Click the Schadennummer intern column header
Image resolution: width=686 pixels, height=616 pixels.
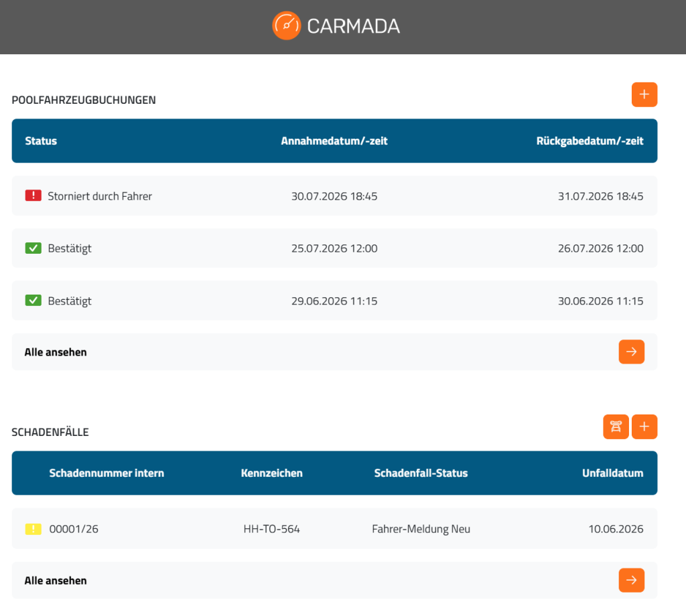tap(107, 473)
